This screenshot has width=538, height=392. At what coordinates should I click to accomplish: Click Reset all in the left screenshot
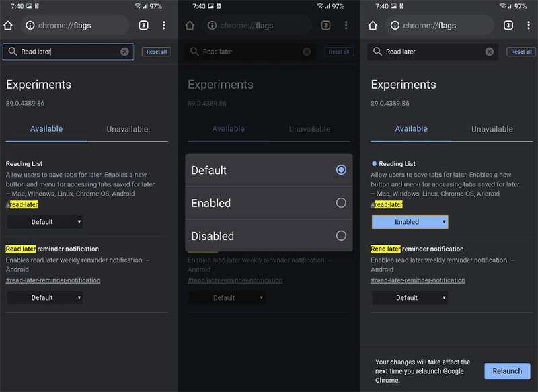(x=157, y=52)
